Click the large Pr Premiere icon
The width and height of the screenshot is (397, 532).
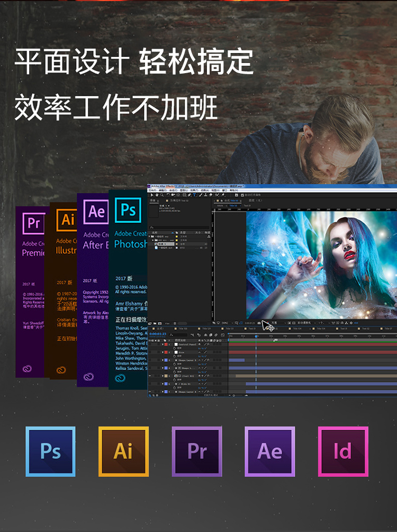point(197,451)
